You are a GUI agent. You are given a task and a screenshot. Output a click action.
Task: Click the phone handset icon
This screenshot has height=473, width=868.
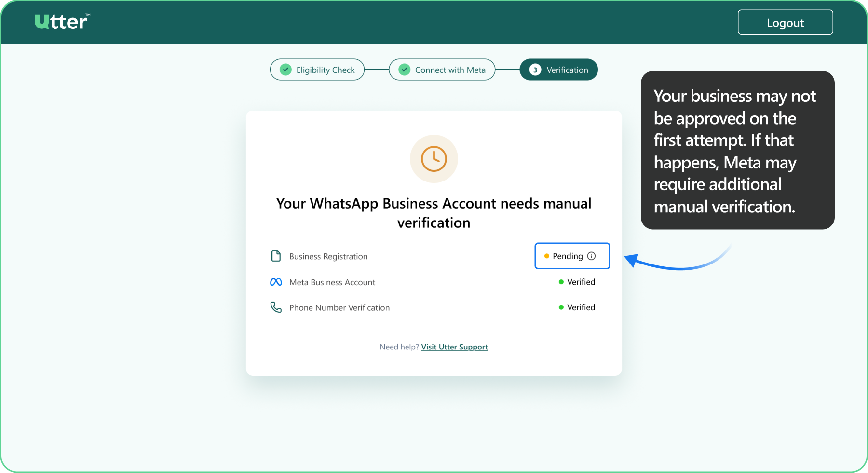tap(276, 307)
